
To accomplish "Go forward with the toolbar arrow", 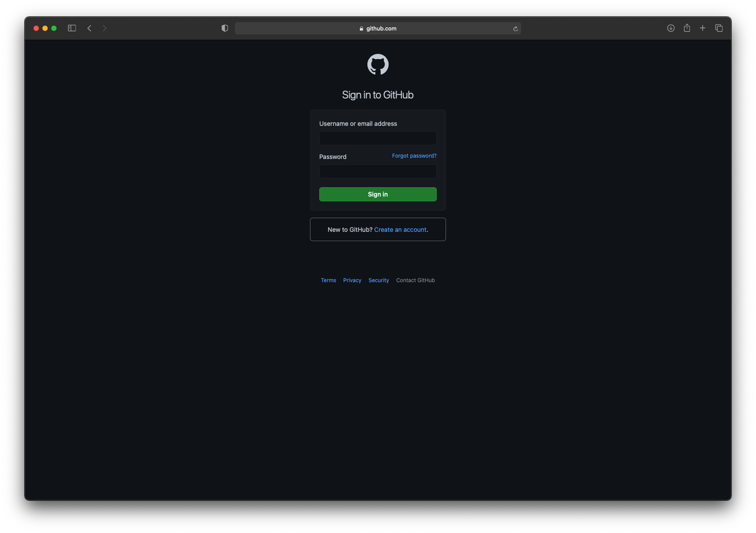I will click(105, 28).
